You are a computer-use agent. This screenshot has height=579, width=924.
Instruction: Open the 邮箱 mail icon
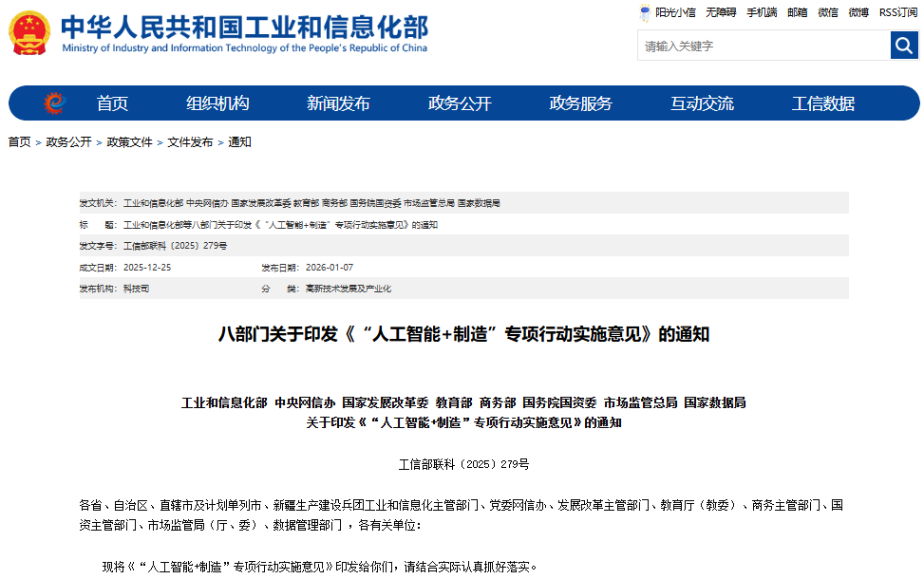click(x=796, y=13)
